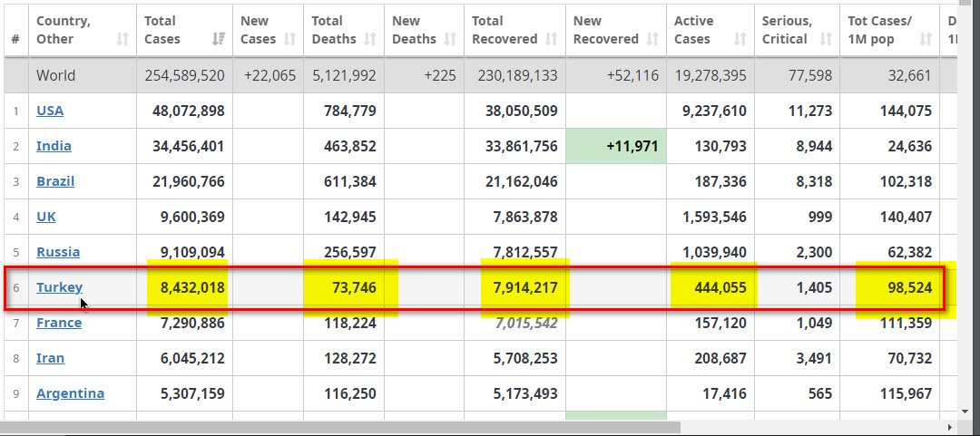Open the UK country link
Image resolution: width=980 pixels, height=436 pixels.
(46, 217)
